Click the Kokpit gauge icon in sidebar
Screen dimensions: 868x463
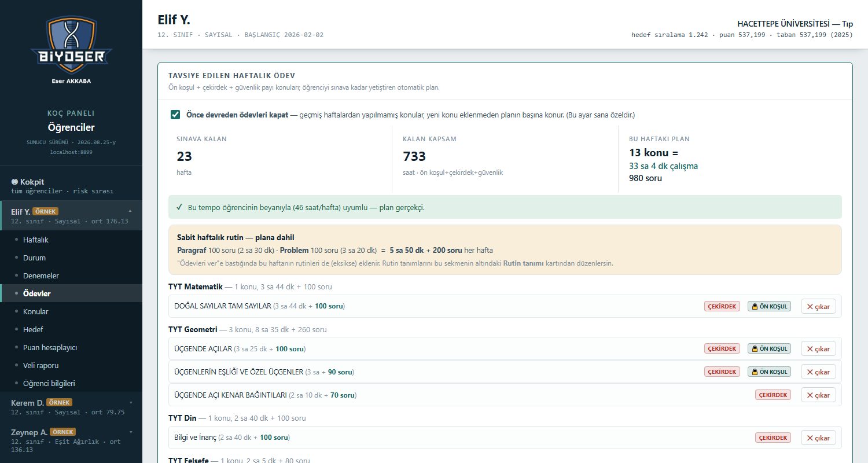pyautogui.click(x=14, y=182)
